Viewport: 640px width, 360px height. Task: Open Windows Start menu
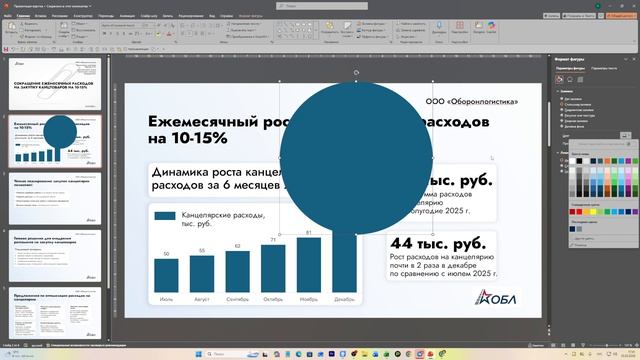click(198, 354)
